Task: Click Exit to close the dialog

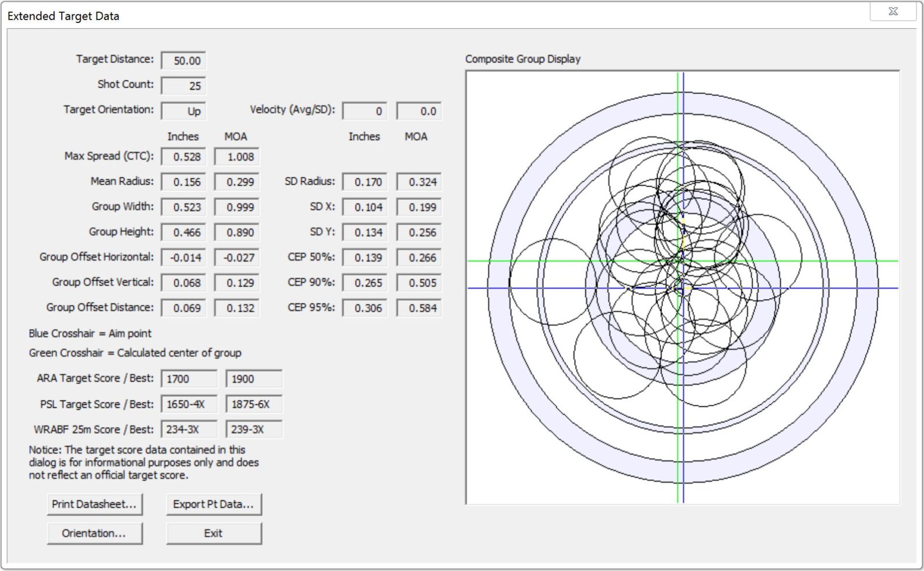Action: click(214, 532)
